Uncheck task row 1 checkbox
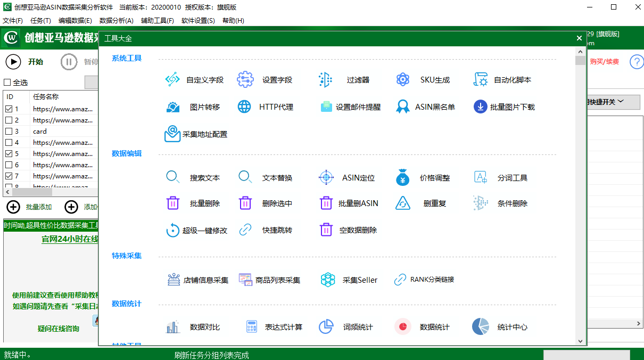 coord(9,109)
